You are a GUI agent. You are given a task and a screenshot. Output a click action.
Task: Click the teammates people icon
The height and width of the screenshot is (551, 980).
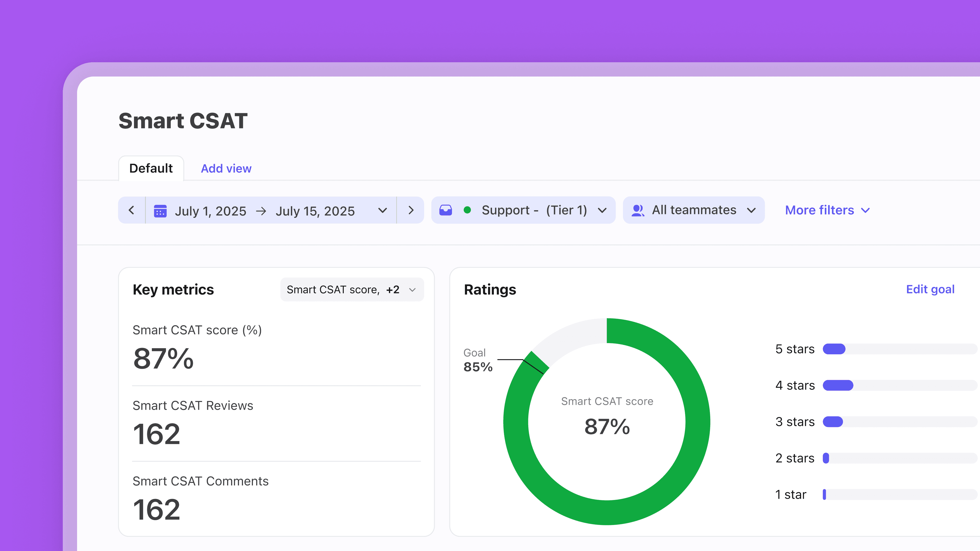pyautogui.click(x=638, y=210)
